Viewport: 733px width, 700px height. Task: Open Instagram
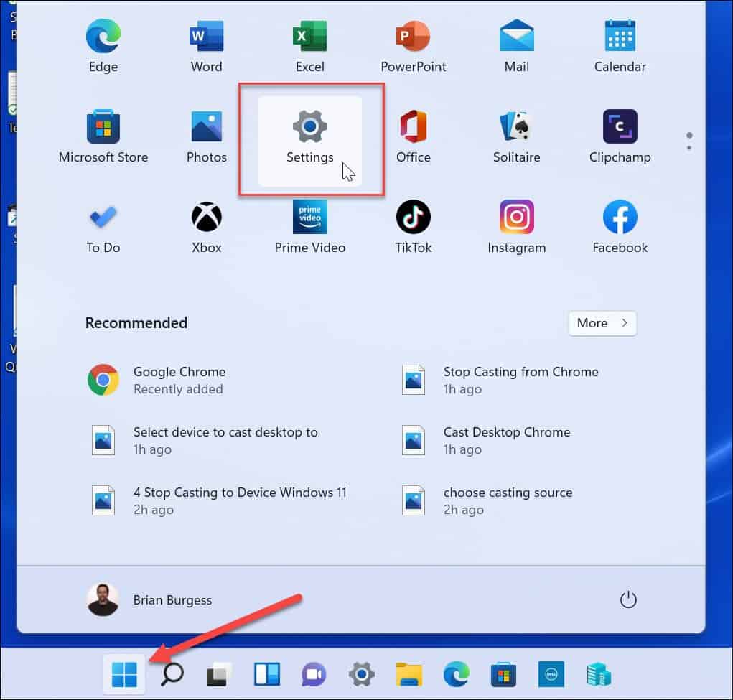tap(516, 225)
